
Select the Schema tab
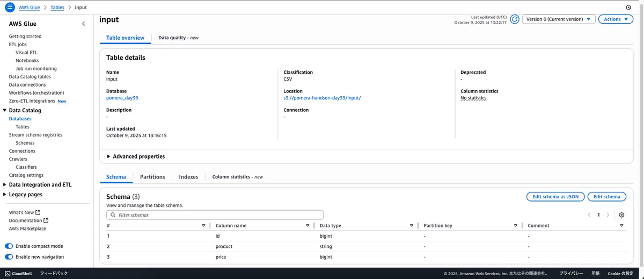tap(116, 177)
